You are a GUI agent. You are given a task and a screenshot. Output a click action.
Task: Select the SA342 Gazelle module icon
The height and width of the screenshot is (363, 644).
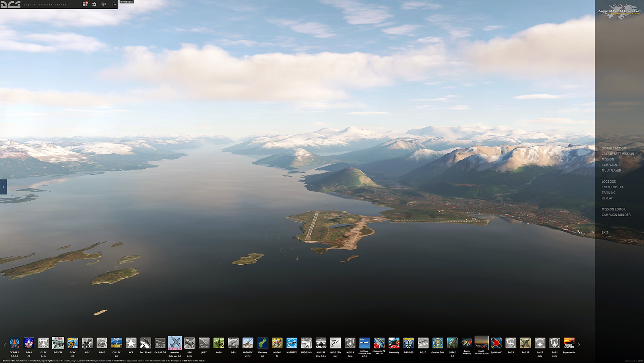pyautogui.click(x=452, y=343)
